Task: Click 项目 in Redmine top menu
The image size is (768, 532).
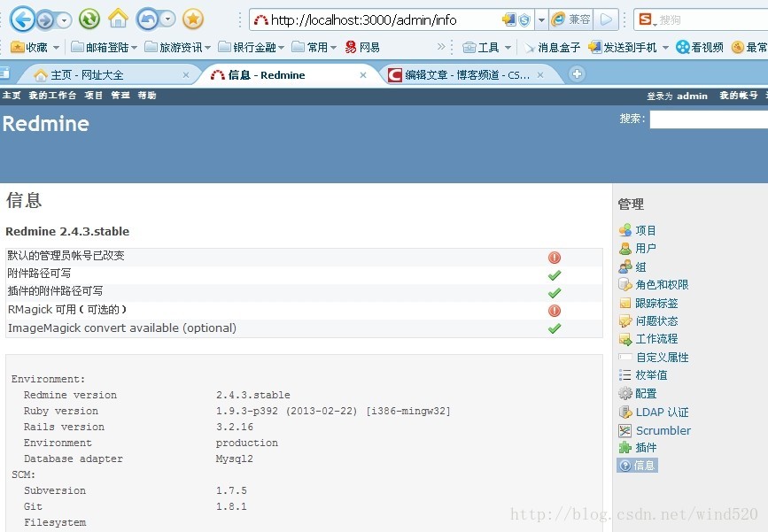Action: tap(93, 96)
